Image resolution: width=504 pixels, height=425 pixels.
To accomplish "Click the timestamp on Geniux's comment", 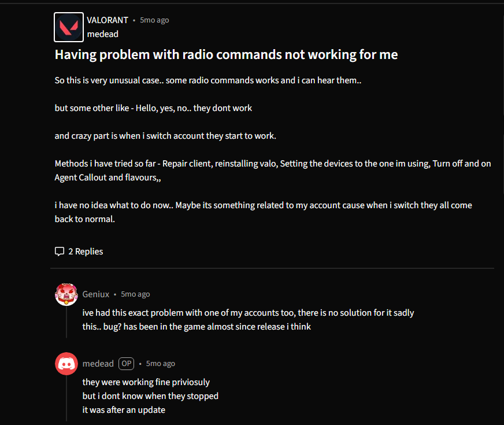I will 135,294.
